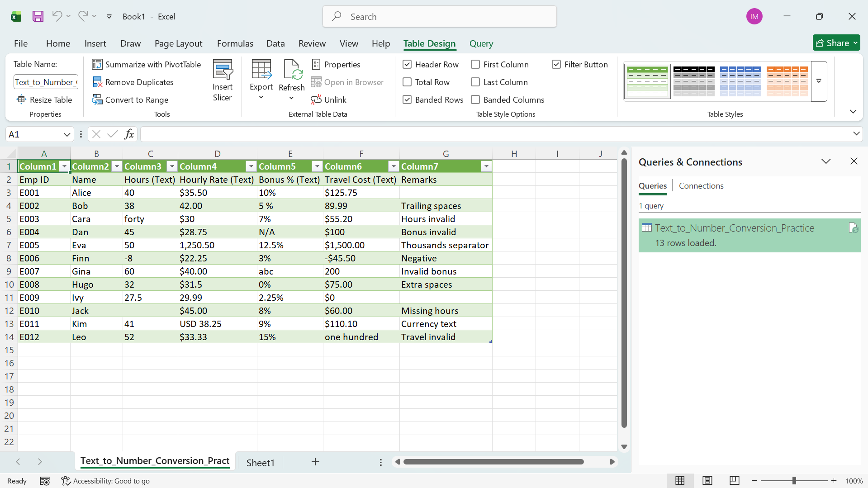Viewport: 868px width, 488px height.
Task: Click the Undo arrow icon
Action: click(57, 16)
